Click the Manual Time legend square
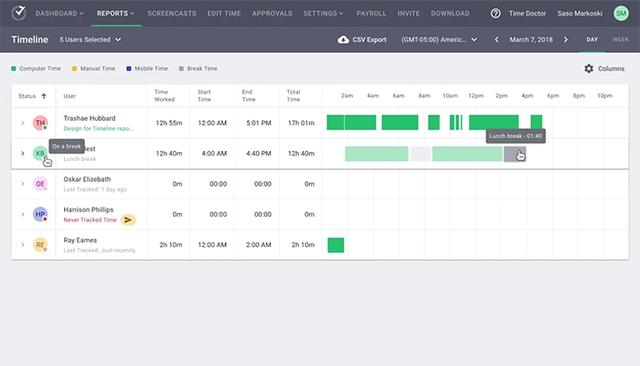Screen dimensions: 640x366 click(x=74, y=69)
